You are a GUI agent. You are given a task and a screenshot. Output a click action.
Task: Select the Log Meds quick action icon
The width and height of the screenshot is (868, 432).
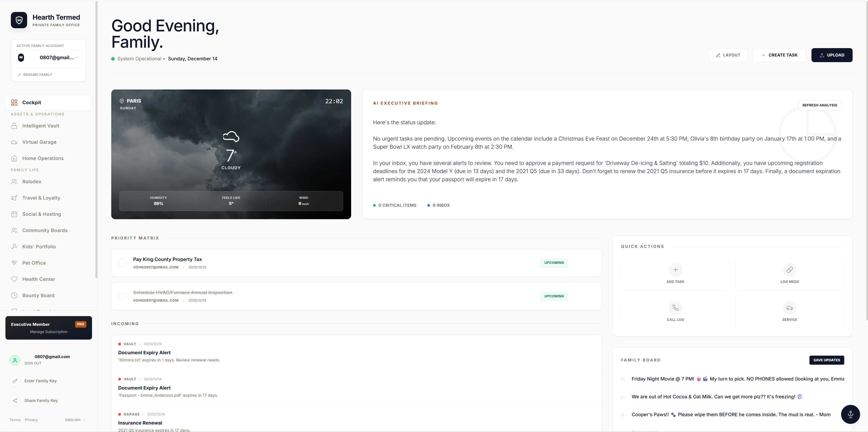[x=790, y=270]
